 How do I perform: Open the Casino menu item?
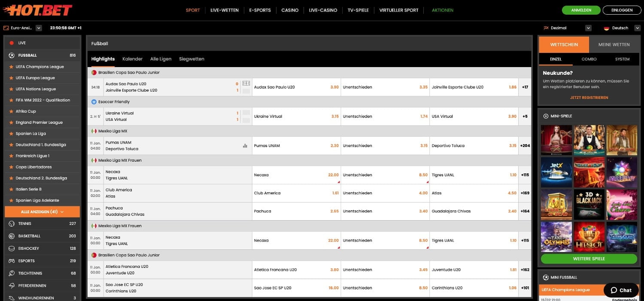tap(290, 10)
